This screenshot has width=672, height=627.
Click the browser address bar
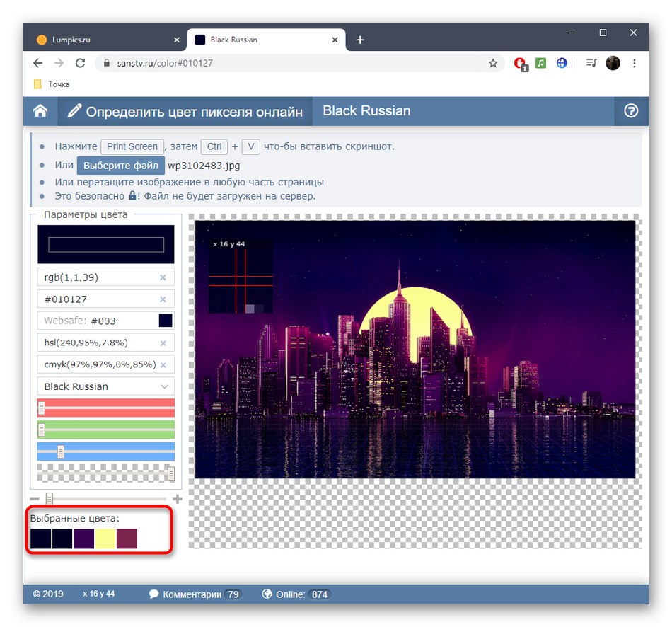click(300, 64)
